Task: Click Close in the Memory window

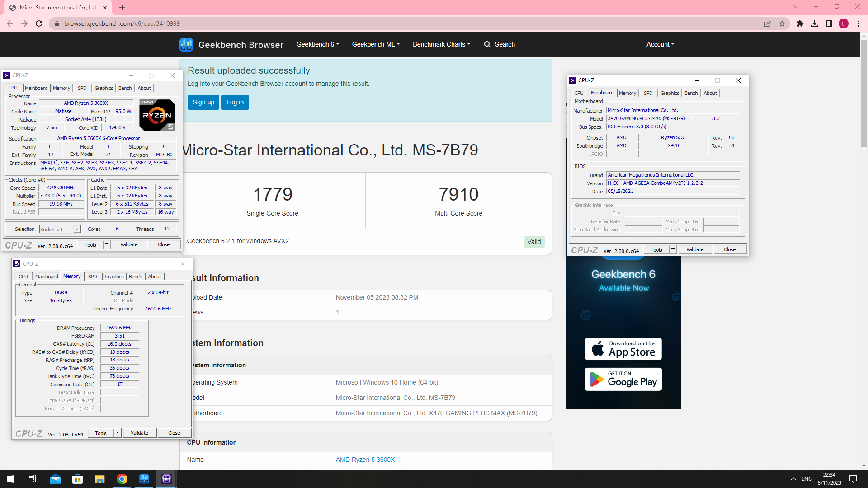Action: (174, 433)
